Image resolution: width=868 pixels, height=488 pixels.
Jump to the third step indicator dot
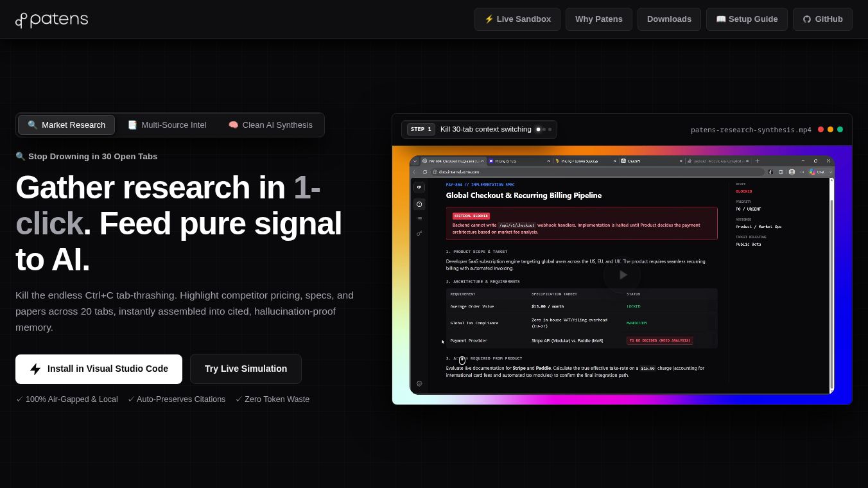(x=550, y=130)
